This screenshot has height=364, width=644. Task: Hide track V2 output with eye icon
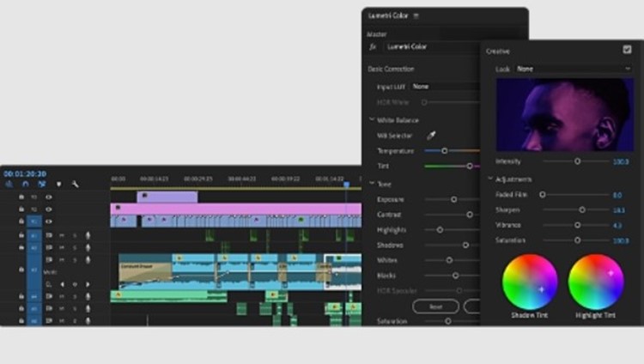click(x=49, y=209)
